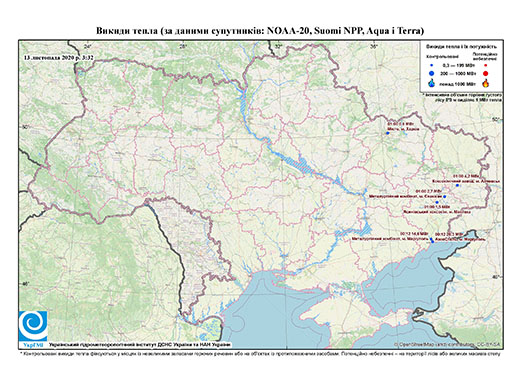The width and height of the screenshot is (520, 368).
Task: Click the date stamp "13 листопада 2020 р. 3:32"
Action: (x=59, y=58)
